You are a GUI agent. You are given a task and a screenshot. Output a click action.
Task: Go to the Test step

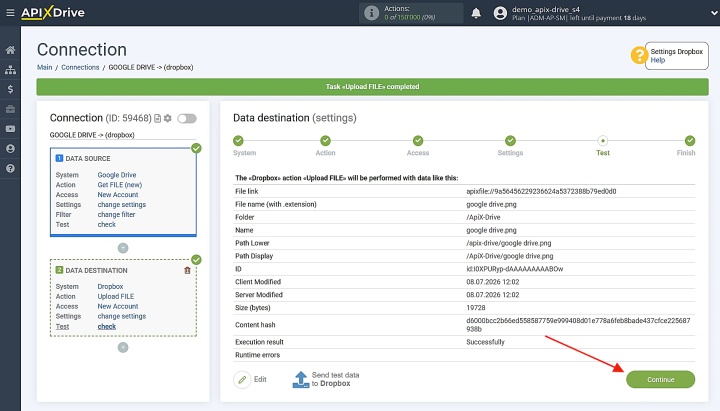602,141
